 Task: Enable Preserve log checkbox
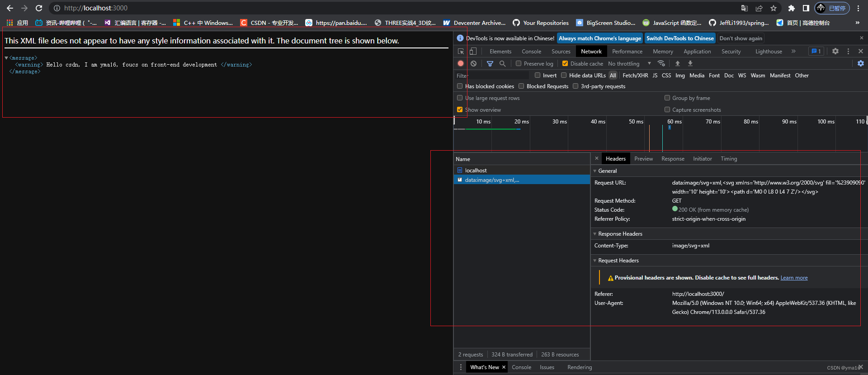519,63
